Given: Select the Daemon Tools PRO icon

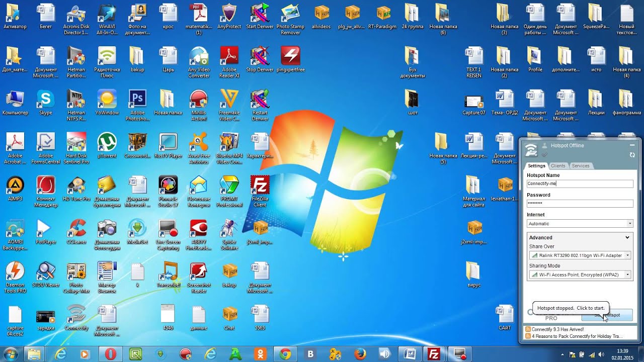Looking at the screenshot, I should 15,278.
